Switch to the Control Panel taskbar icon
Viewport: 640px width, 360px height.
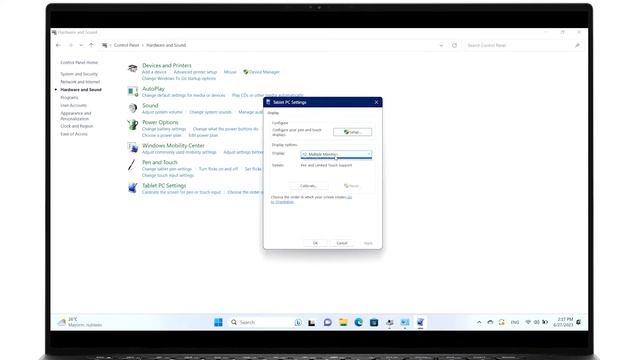405,322
